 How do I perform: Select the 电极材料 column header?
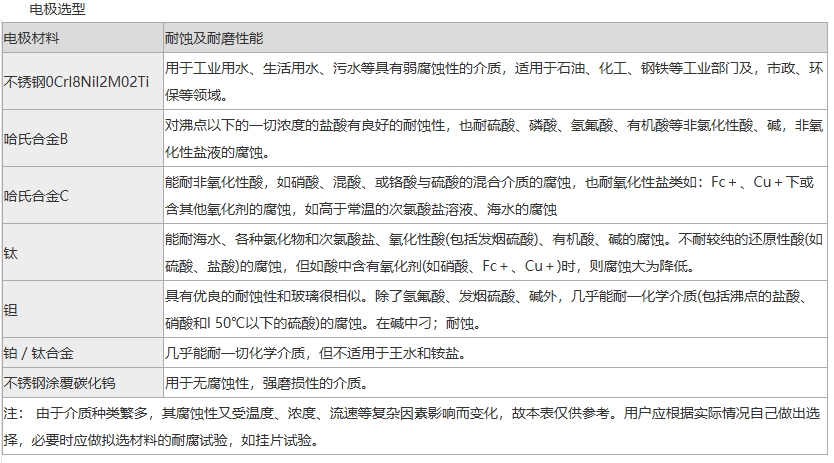point(32,39)
